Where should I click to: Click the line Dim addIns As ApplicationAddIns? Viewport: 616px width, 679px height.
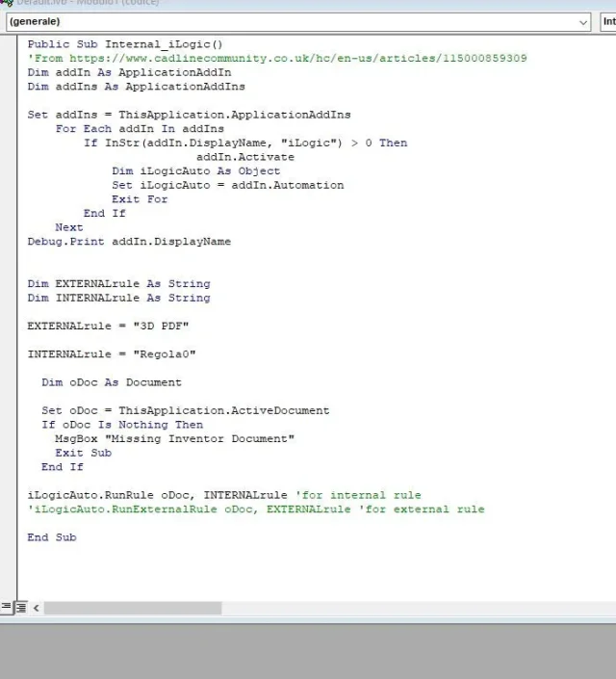point(137,86)
